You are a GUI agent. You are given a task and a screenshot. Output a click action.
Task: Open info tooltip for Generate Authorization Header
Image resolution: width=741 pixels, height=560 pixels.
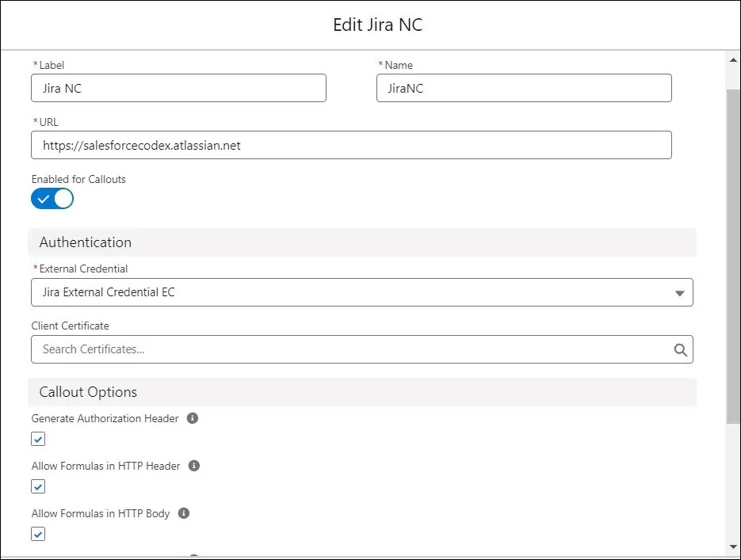coord(193,418)
